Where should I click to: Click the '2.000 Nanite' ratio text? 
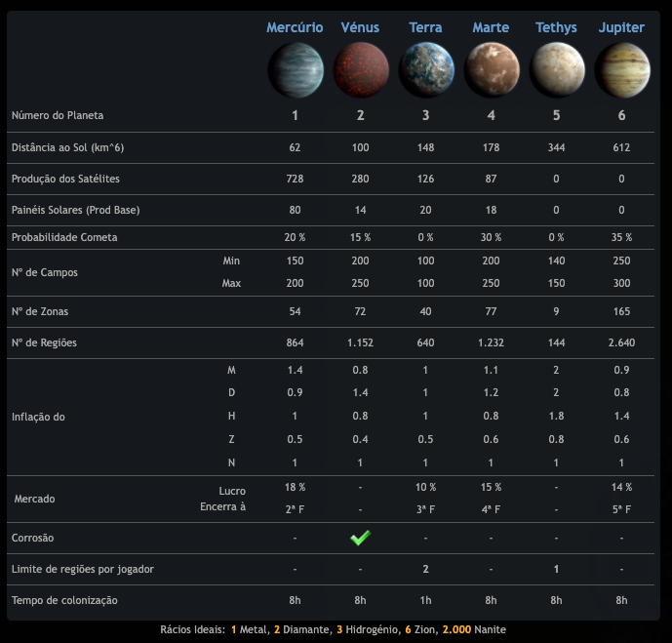coord(474,629)
